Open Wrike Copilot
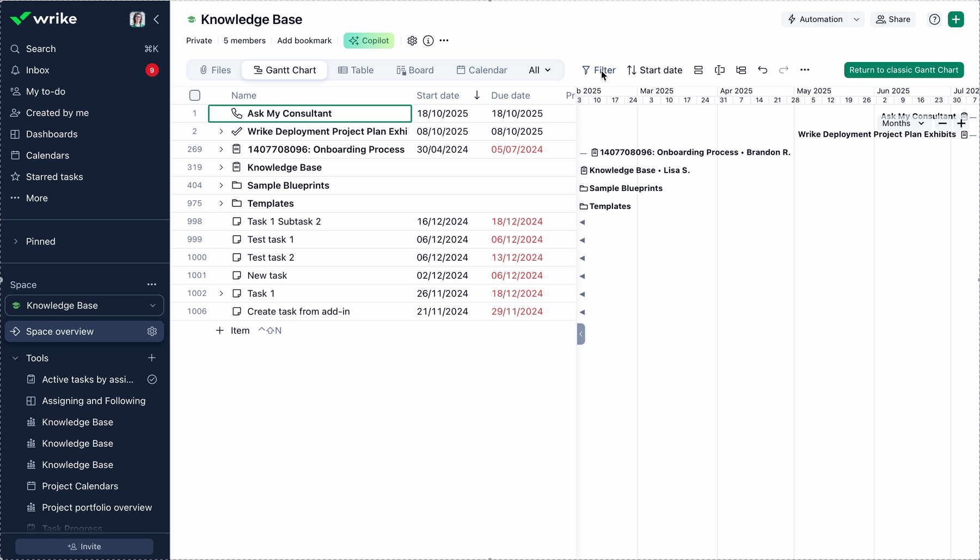 tap(369, 40)
